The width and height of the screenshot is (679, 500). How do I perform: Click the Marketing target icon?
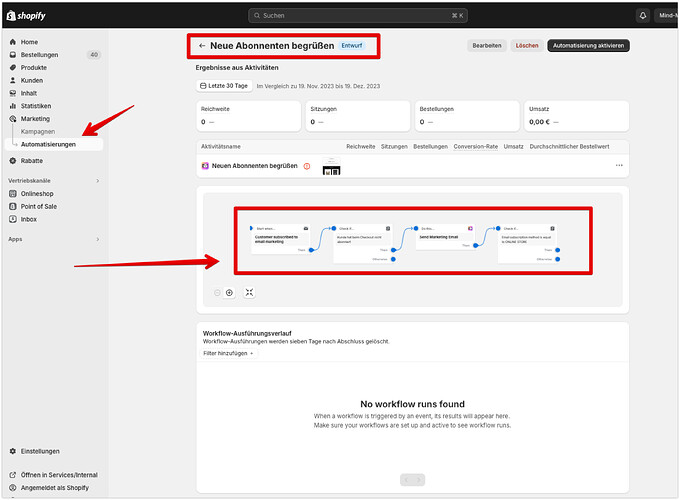pos(13,119)
